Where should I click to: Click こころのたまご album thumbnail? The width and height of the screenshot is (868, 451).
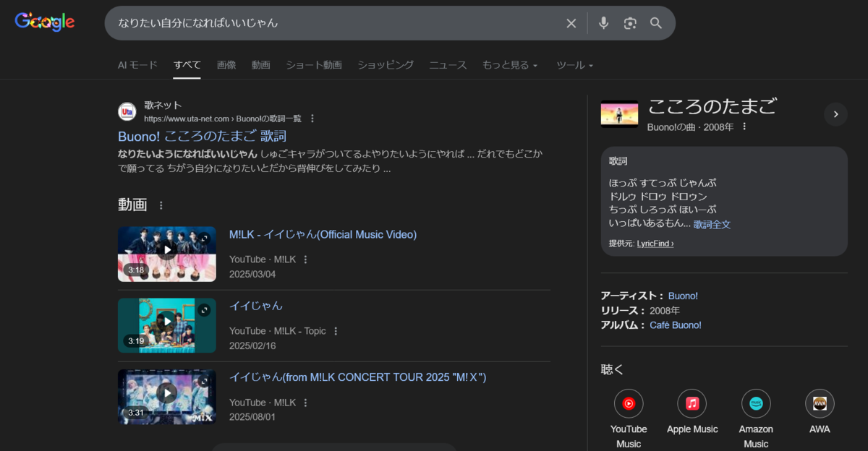pyautogui.click(x=619, y=114)
